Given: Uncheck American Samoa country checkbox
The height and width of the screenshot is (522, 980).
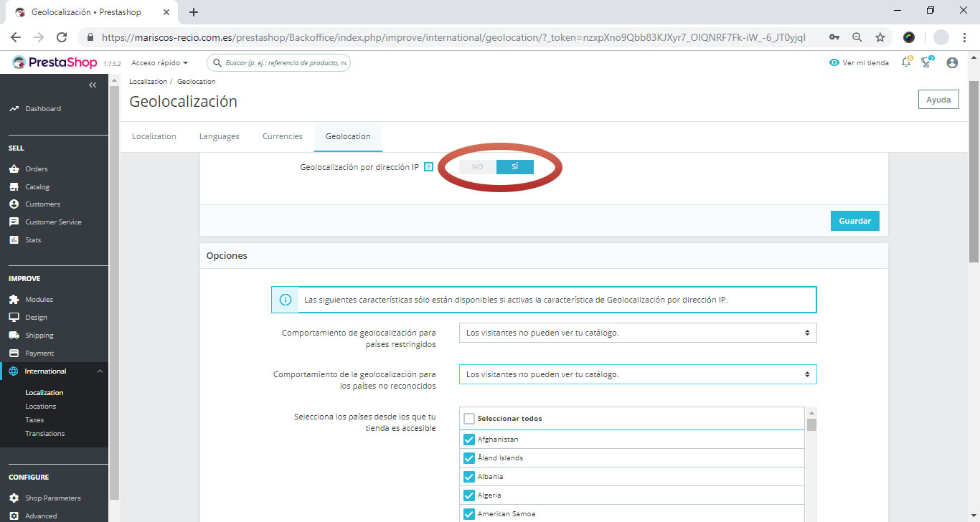Looking at the screenshot, I should 469,514.
